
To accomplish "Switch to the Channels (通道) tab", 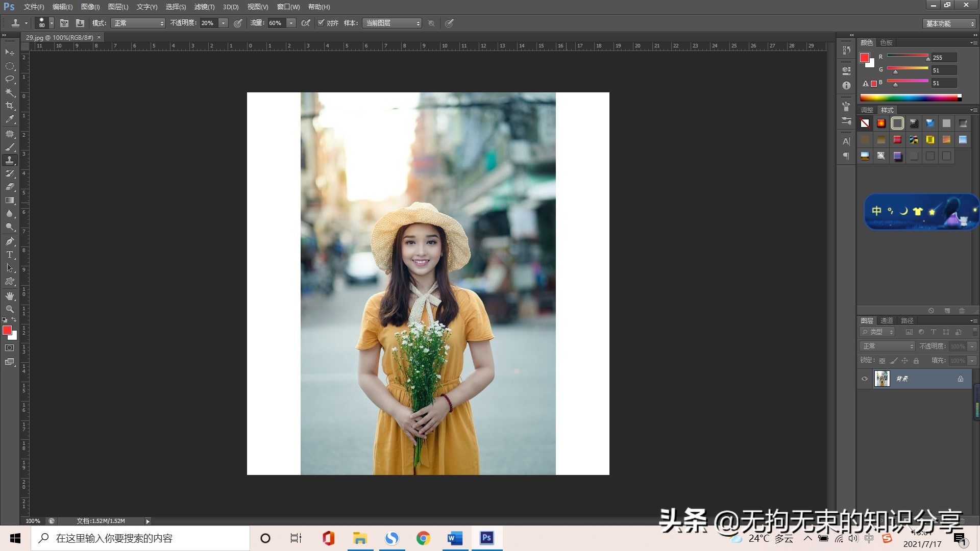I will [887, 320].
